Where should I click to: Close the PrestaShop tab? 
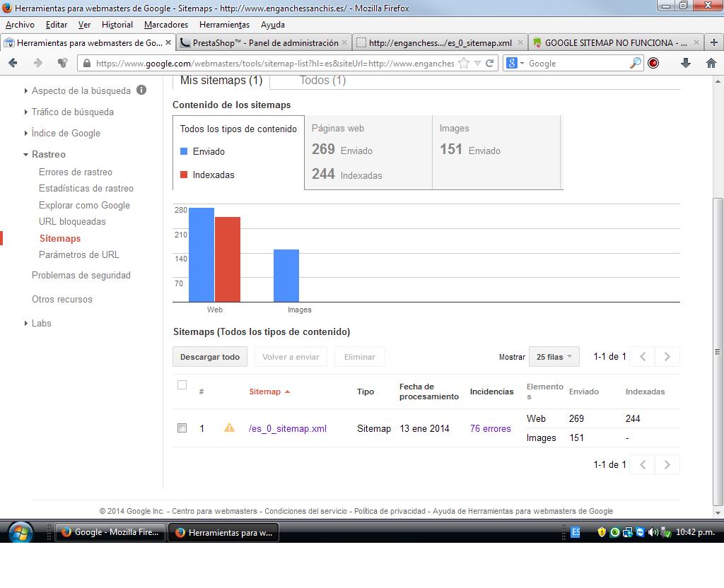pos(344,42)
